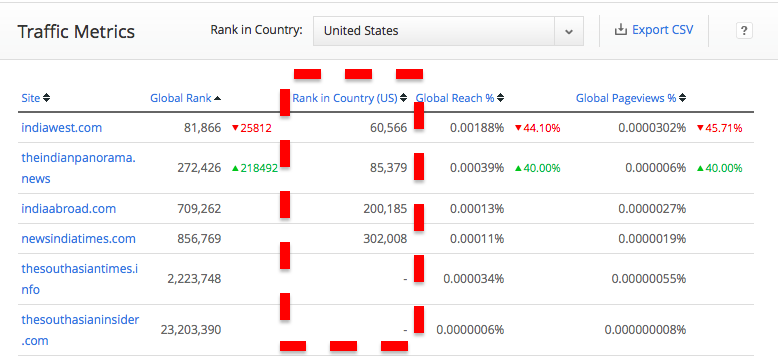The height and width of the screenshot is (363, 778).
Task: Open the indiawest.com site link
Action: [62, 127]
